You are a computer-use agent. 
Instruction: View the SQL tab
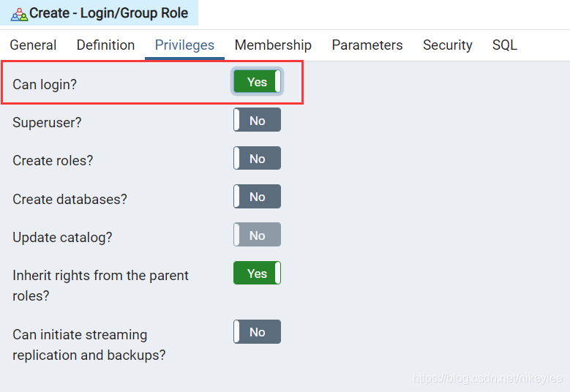coord(505,45)
